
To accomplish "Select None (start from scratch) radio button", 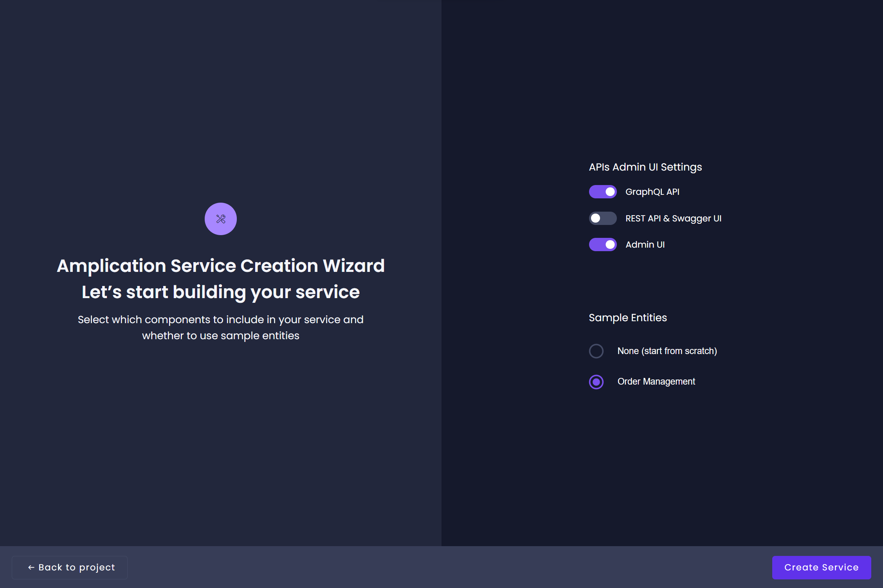I will pos(596,351).
